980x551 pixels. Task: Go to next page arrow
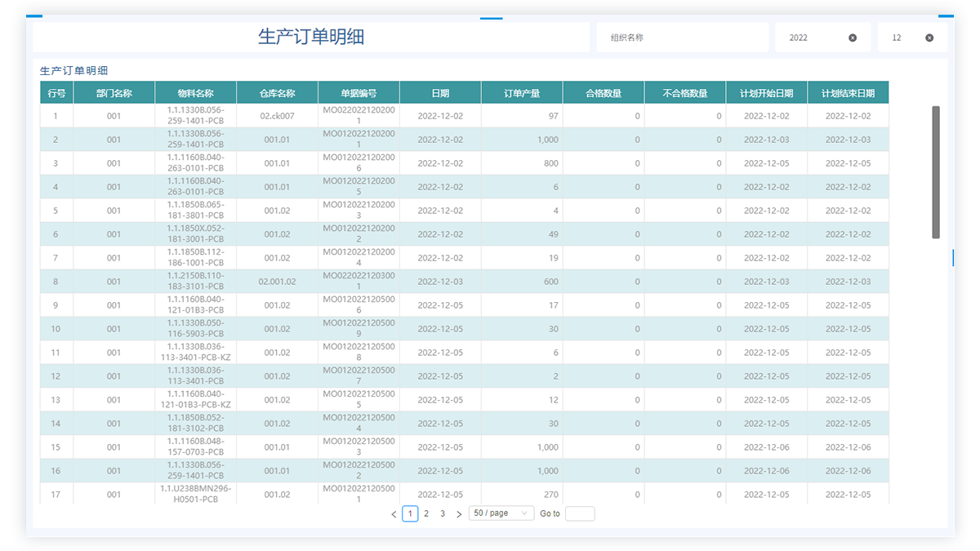459,514
